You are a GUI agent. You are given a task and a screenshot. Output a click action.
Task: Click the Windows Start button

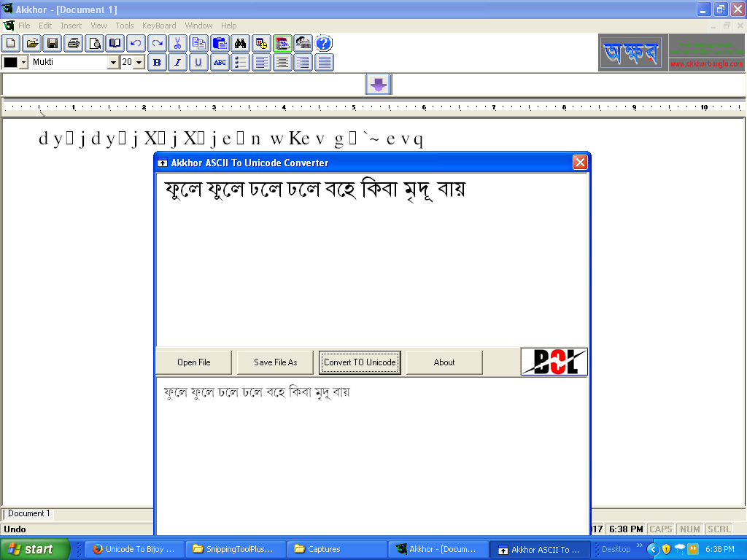35,549
